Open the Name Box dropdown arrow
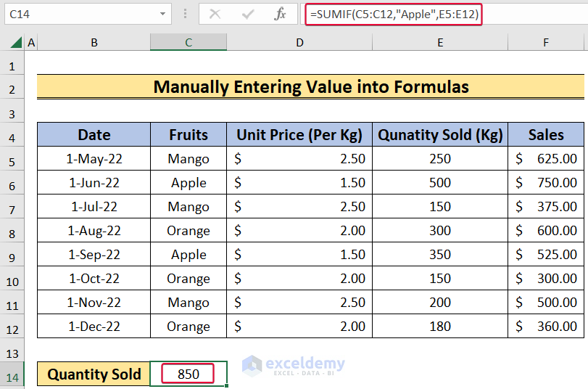588x389 pixels. (x=162, y=14)
